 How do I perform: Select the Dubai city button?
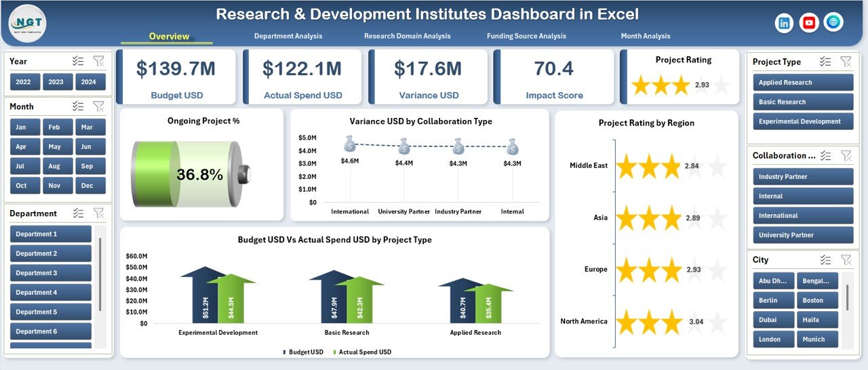tap(772, 320)
